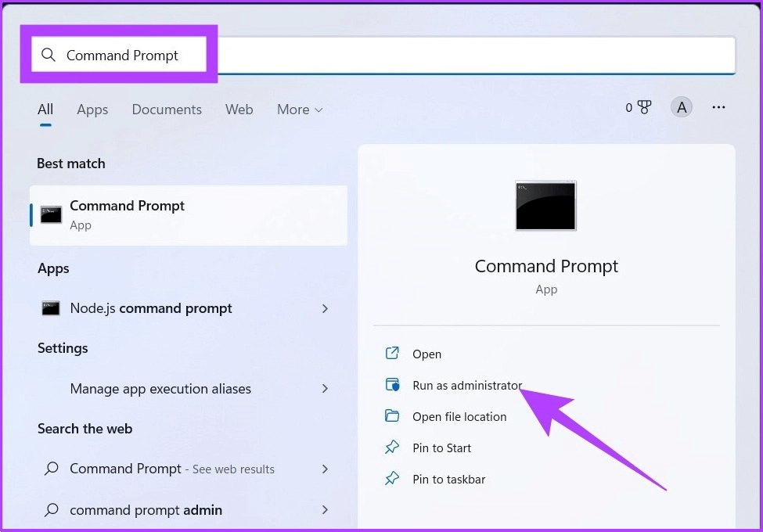Click the Best match heading
Screen dimensions: 763x532
pos(71,164)
